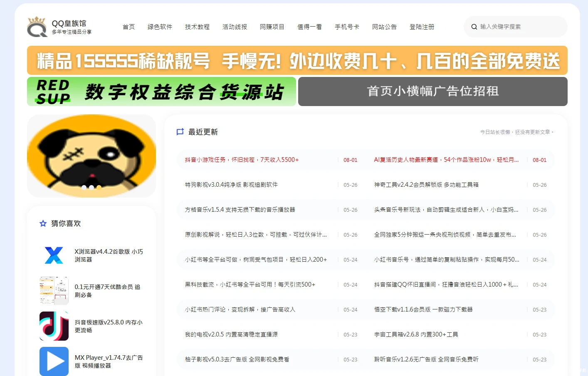Select the rightmost carousel indicator dot
Viewport: 588px width, 376px height.
point(99,187)
